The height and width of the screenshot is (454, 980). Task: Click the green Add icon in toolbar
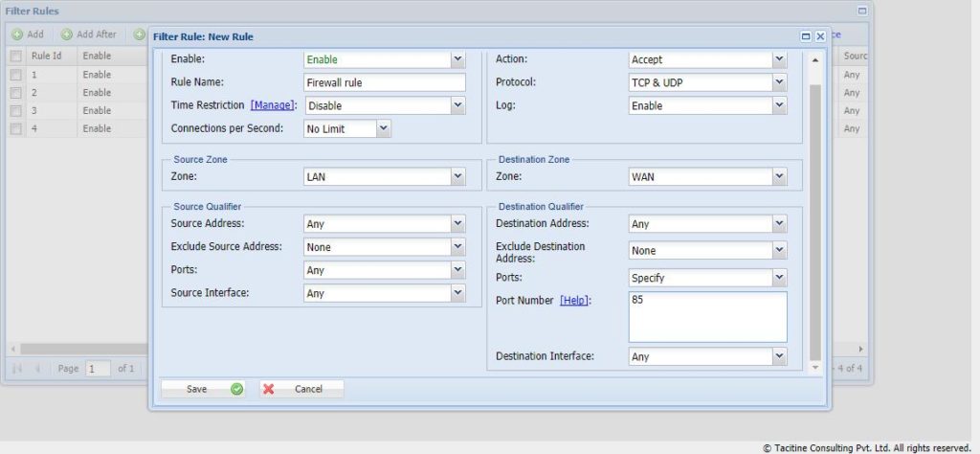click(17, 34)
